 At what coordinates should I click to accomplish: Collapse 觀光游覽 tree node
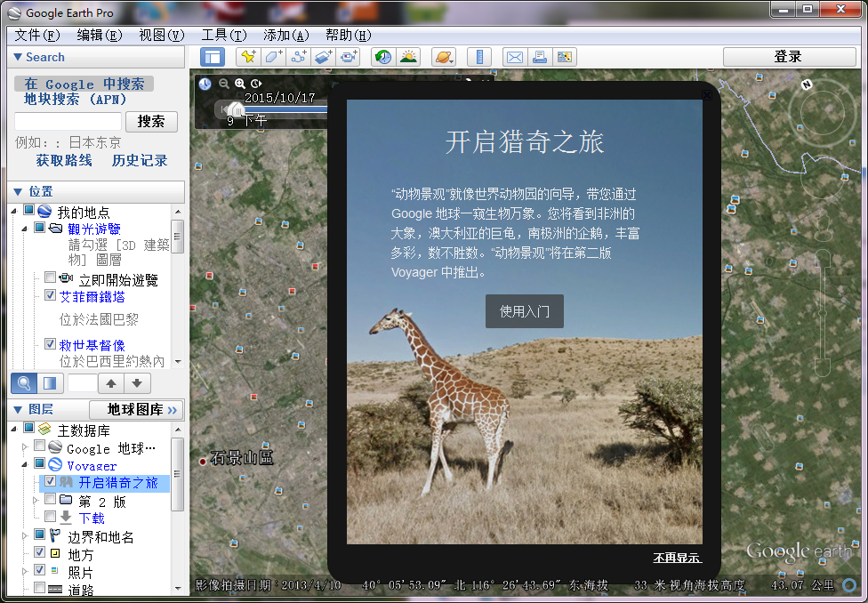tap(24, 229)
